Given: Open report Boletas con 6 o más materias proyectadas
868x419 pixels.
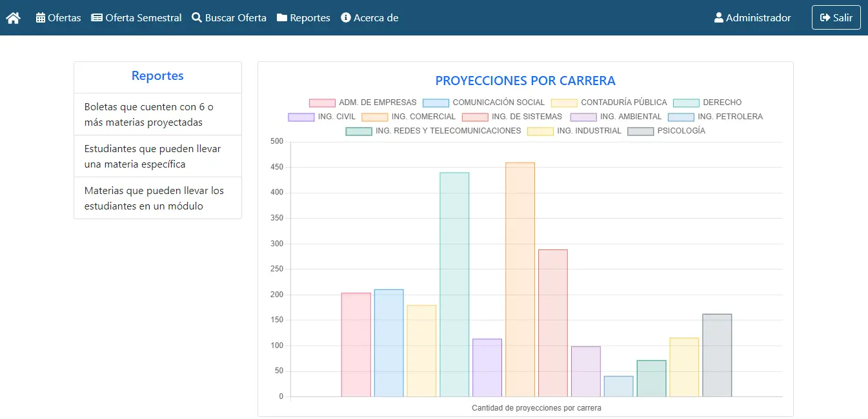Looking at the screenshot, I should tap(157, 114).
